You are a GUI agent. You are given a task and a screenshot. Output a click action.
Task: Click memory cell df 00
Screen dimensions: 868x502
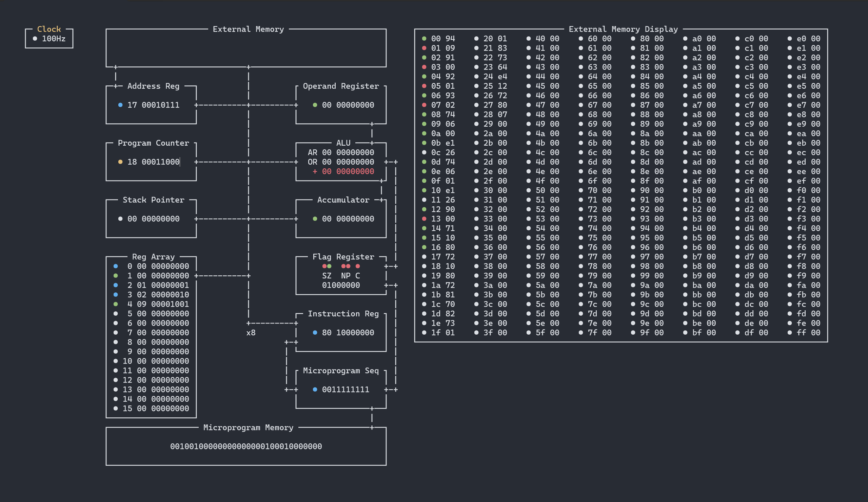pos(756,333)
